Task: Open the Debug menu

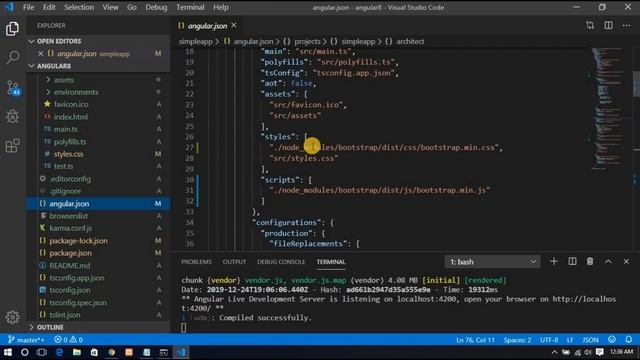Action: click(x=156, y=7)
